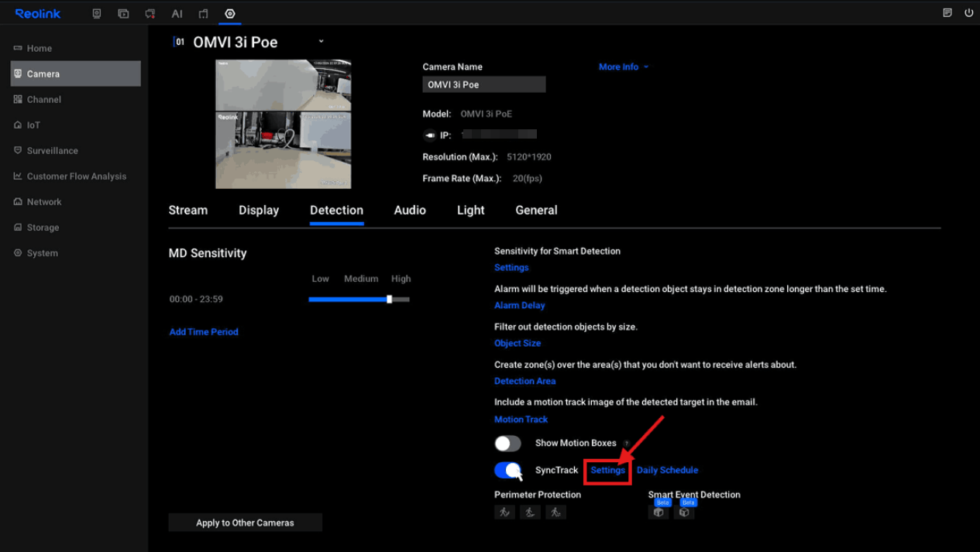
Task: Select first Smart Event Detection Beta icon
Action: coord(658,512)
